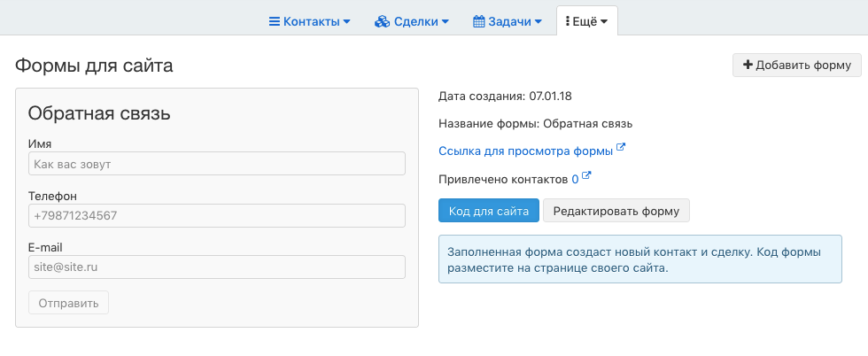The width and height of the screenshot is (868, 356).
Task: Select the Ещё tab
Action: 586,21
